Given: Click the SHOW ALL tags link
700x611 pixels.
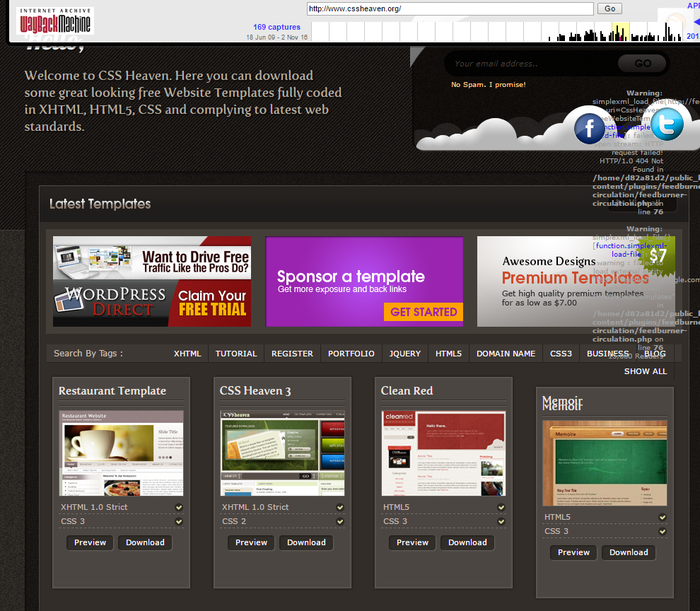Looking at the screenshot, I should 646,371.
